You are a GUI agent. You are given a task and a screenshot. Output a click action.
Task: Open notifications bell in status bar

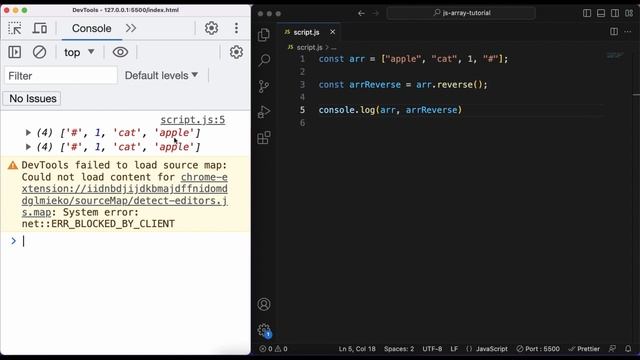628,349
